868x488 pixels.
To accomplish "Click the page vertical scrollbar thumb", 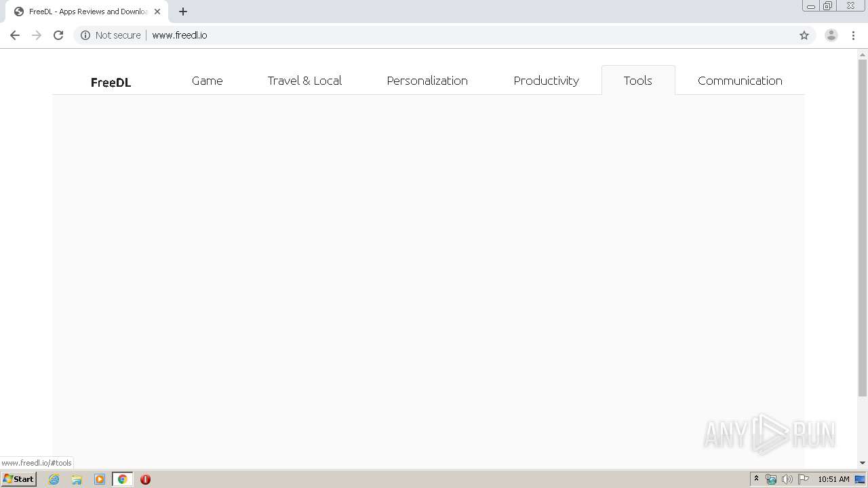I will [863, 228].
